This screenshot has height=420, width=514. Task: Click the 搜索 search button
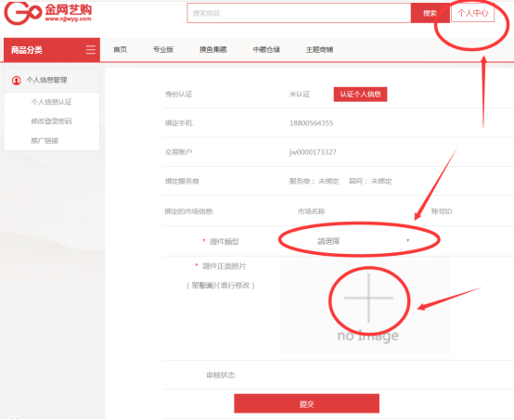[x=430, y=13]
